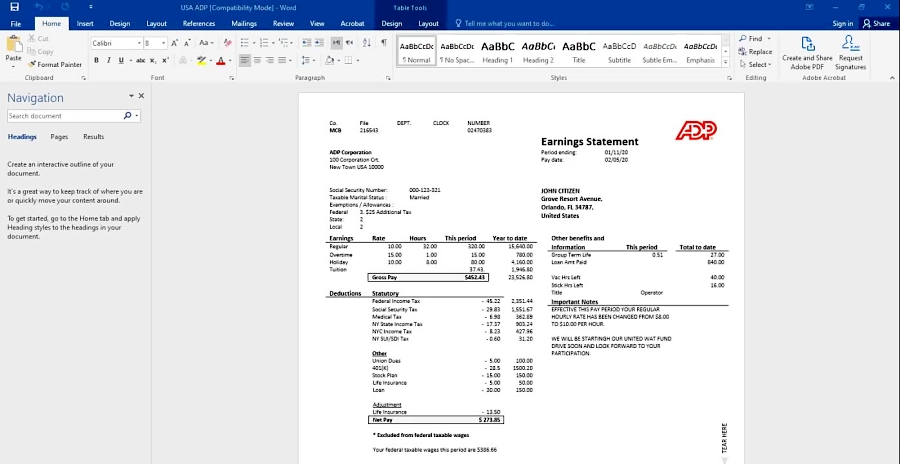Apply subscript formatting
The image size is (900, 464).
(x=153, y=60)
